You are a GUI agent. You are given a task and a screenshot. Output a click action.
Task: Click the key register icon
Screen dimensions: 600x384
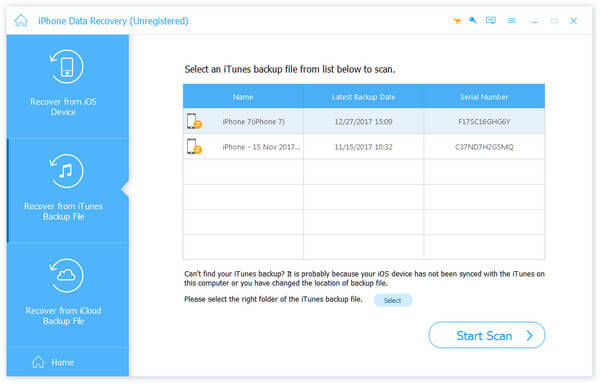point(473,20)
